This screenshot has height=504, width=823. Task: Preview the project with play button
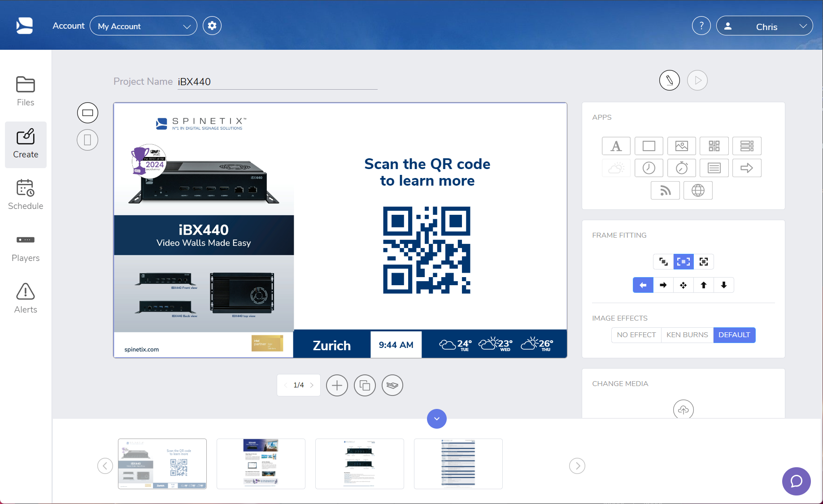pyautogui.click(x=697, y=80)
